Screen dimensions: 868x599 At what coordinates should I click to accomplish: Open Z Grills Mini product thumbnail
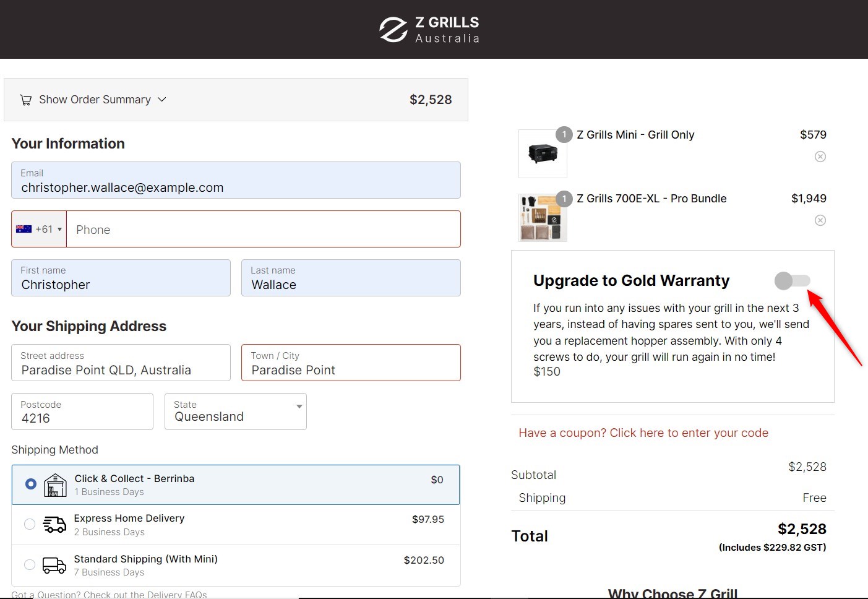[x=543, y=153]
